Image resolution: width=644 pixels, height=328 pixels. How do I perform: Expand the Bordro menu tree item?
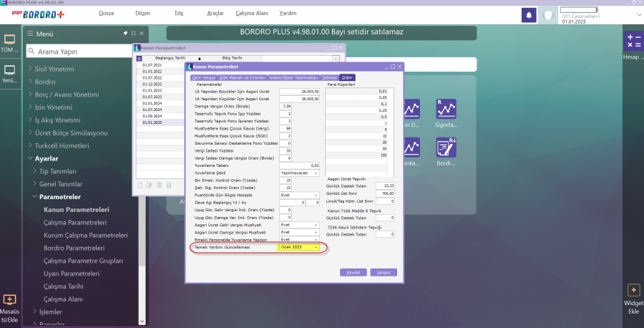[30, 82]
